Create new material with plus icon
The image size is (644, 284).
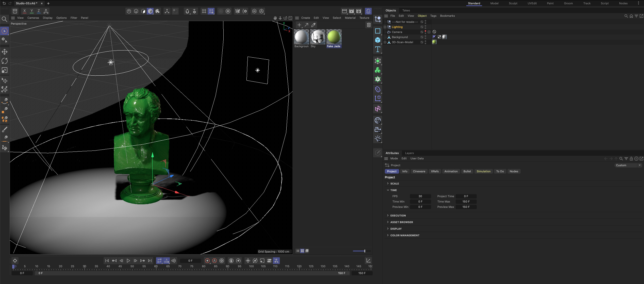299,25
